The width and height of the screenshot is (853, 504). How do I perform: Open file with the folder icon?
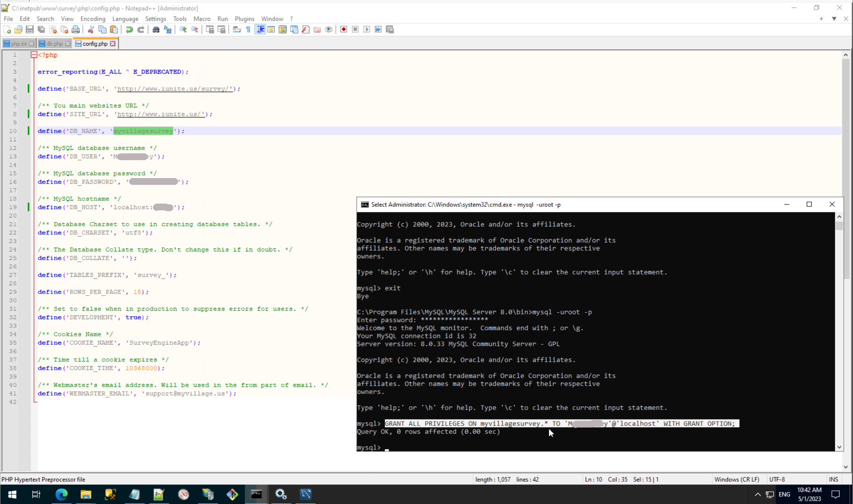18,29
